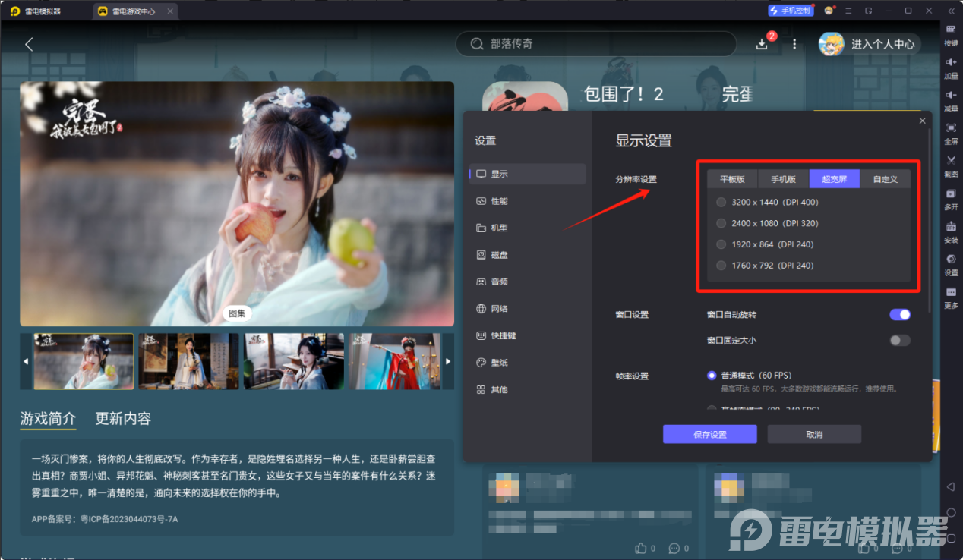Enable the 窗口固定大小 fixed-size toggle

point(899,341)
